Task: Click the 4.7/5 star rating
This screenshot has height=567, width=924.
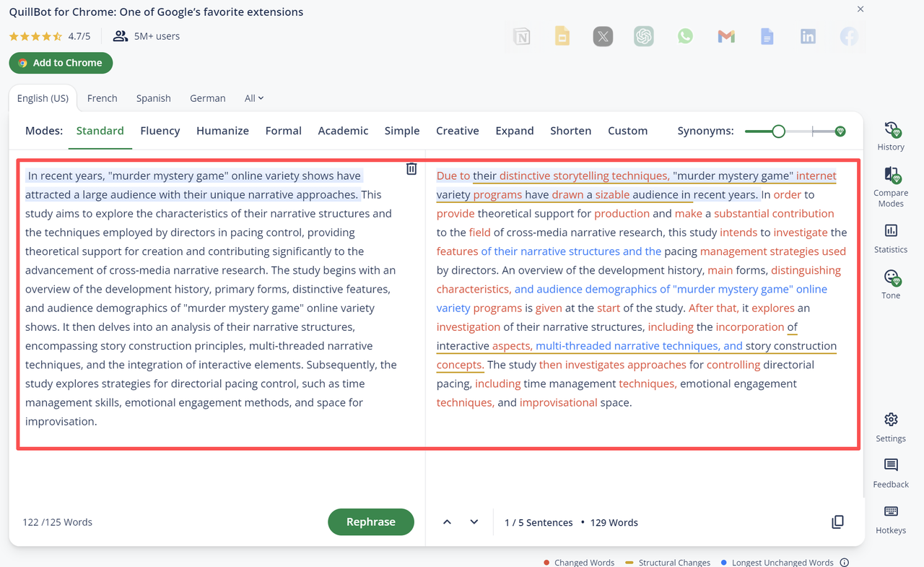Action: [50, 36]
